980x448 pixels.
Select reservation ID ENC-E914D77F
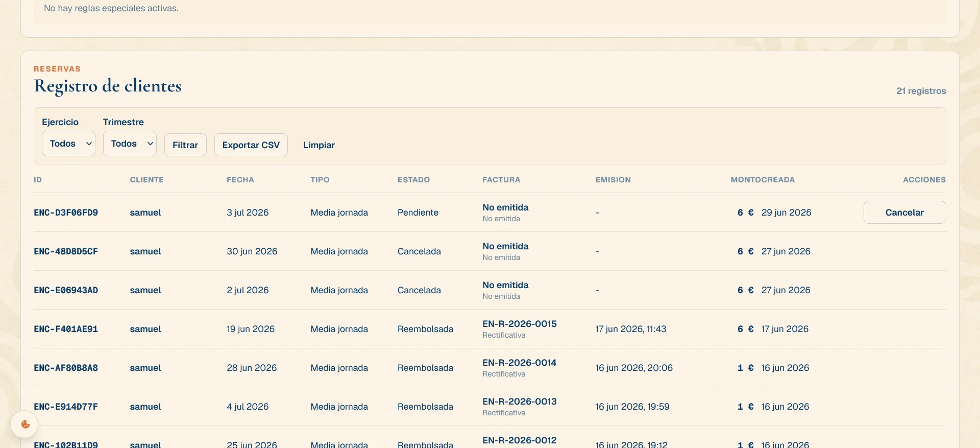tap(66, 407)
